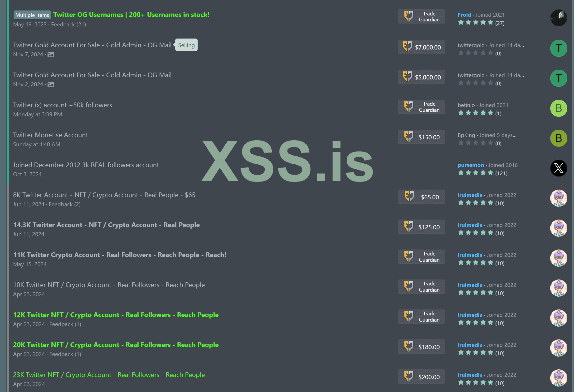The width and height of the screenshot is (574, 392).
Task: Open Twitter Monetise Account listing
Action: point(50,135)
